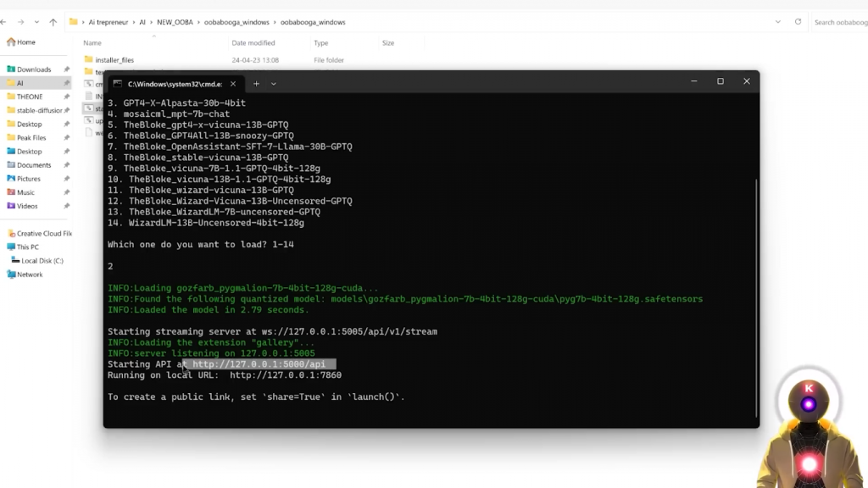Viewport: 868px width, 488px height.
Task: Open stable-diffusion folder in sidebar
Action: click(39, 110)
